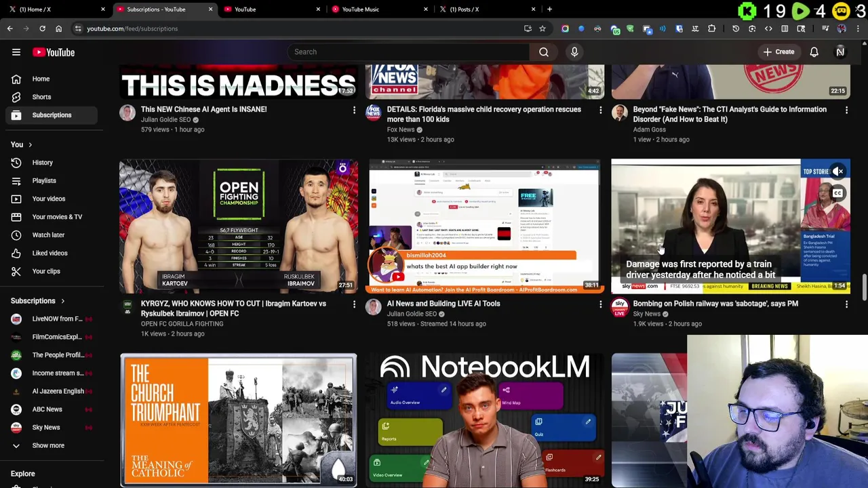Start voice search with microphone icon
The height and width of the screenshot is (488, 868).
574,52
